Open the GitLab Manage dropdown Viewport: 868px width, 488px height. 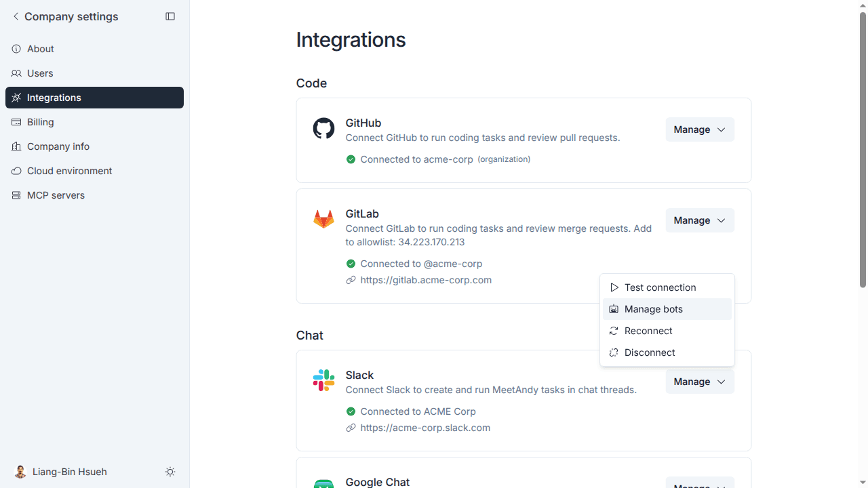coord(700,220)
